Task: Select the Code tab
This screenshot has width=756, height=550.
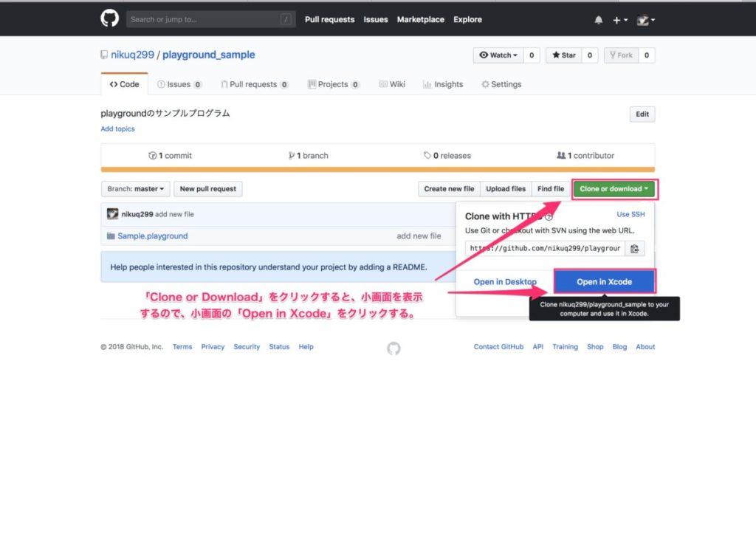Action: [124, 84]
